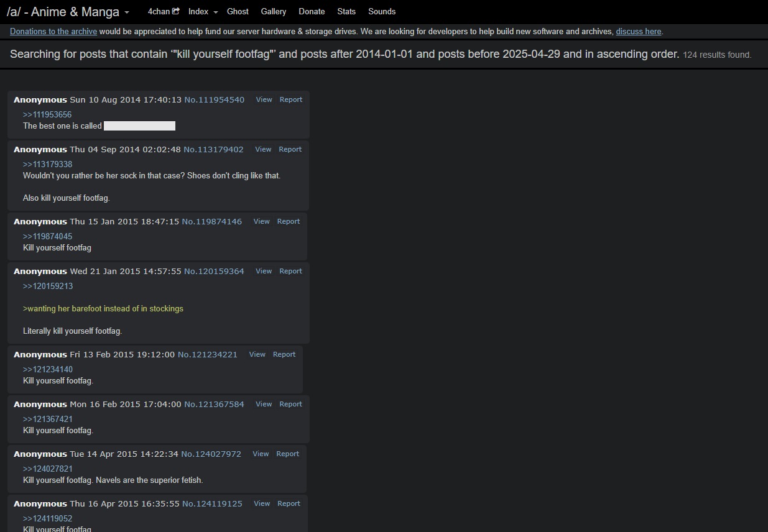Click the greentext '>wanting her barefoot instead of in stockings'
Screen dimensions: 768x532
[103, 308]
